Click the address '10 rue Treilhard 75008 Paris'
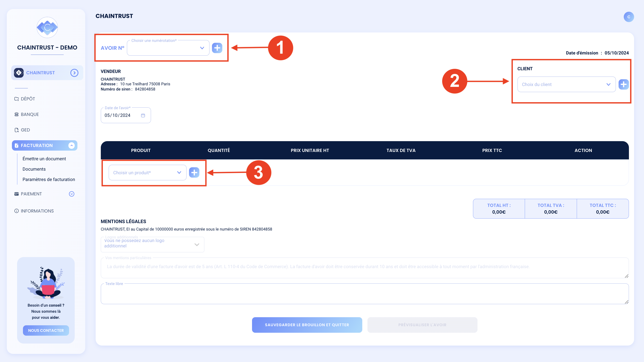This screenshot has height=362, width=644. tap(145, 84)
